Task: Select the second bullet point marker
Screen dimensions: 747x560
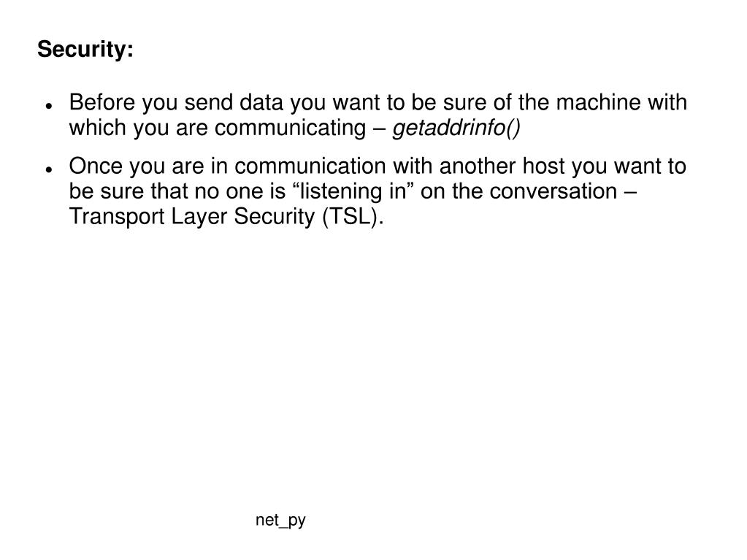Action: coord(49,169)
